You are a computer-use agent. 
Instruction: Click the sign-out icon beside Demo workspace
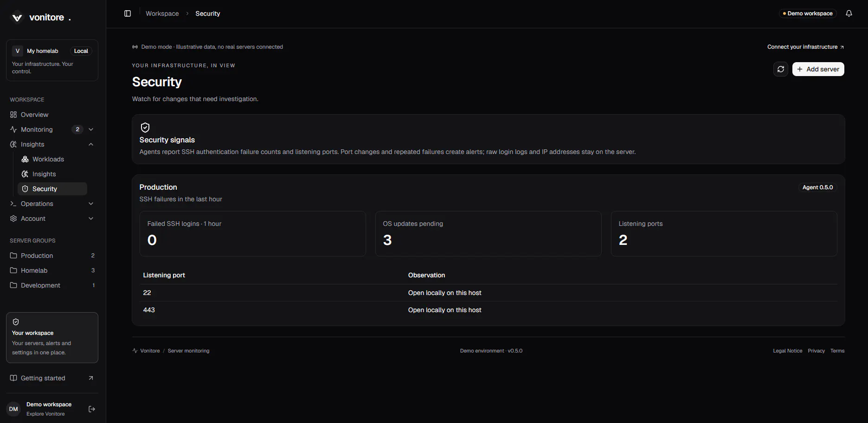coord(92,409)
